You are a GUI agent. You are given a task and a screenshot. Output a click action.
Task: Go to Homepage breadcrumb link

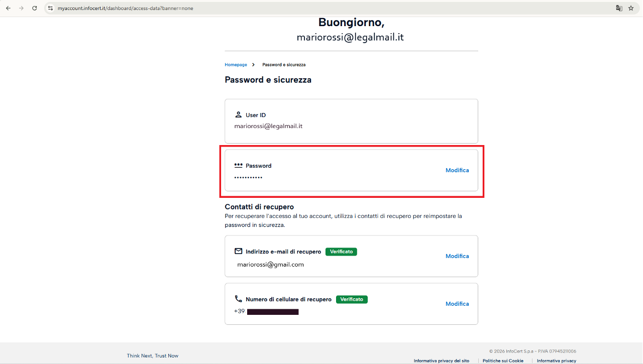point(236,65)
